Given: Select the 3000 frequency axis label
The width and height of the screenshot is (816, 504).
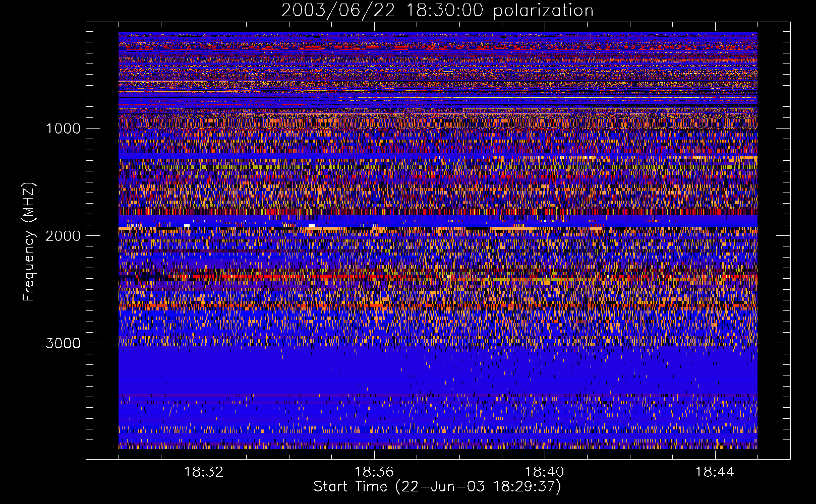Looking at the screenshot, I should click(63, 343).
